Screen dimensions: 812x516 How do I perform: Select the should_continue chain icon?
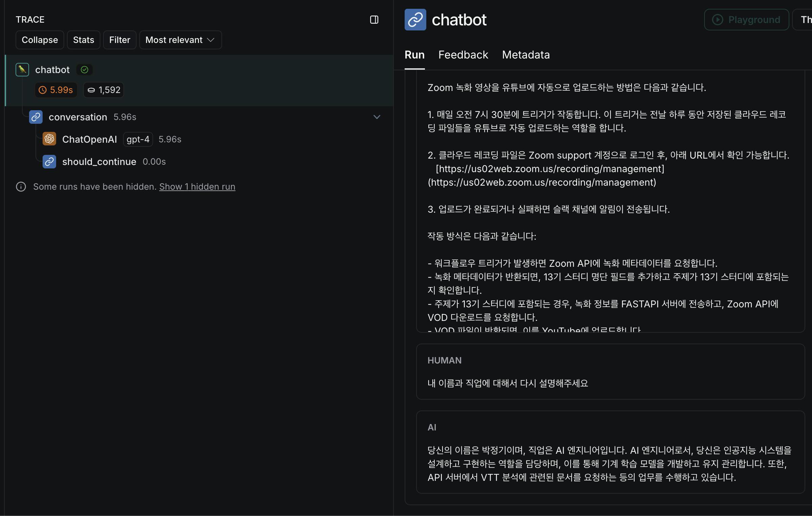[49, 162]
